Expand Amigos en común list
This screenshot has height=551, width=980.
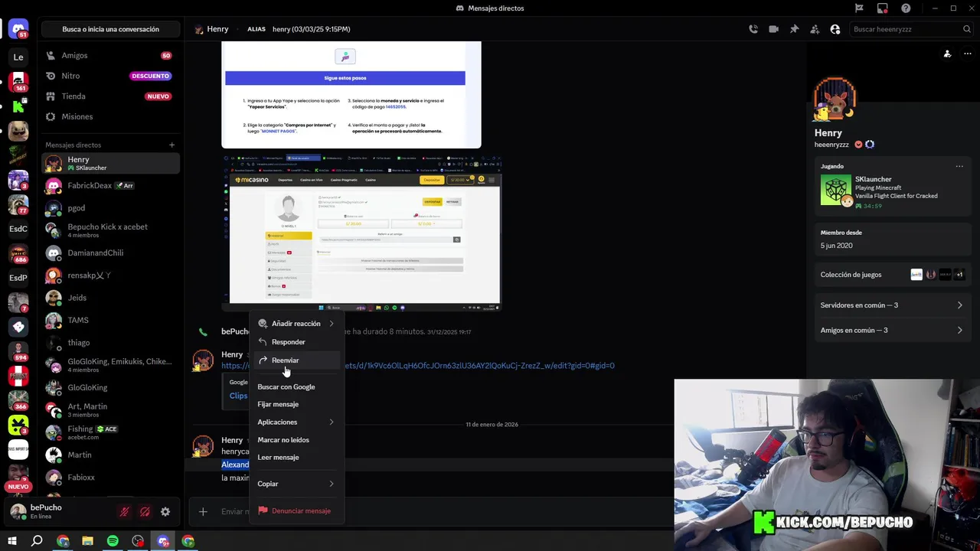point(891,331)
